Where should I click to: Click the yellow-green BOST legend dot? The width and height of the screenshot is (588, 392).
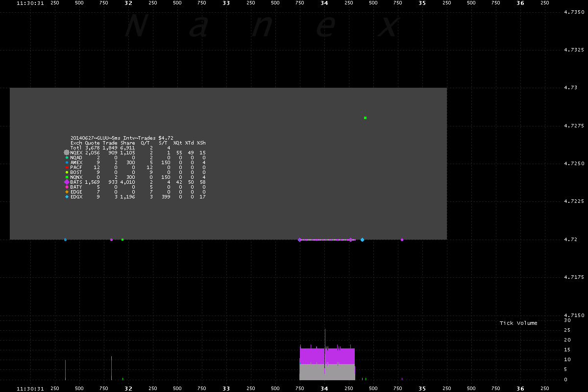(x=67, y=172)
